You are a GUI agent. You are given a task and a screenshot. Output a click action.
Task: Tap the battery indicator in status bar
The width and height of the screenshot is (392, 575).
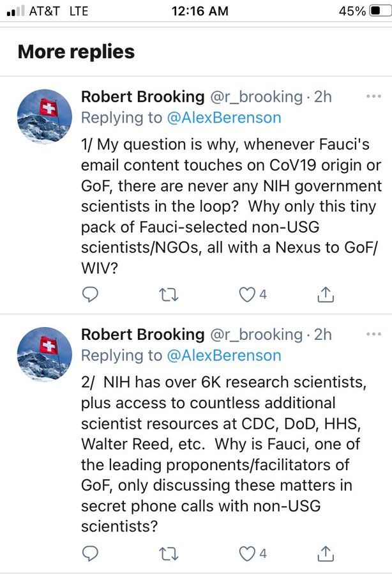(x=378, y=11)
